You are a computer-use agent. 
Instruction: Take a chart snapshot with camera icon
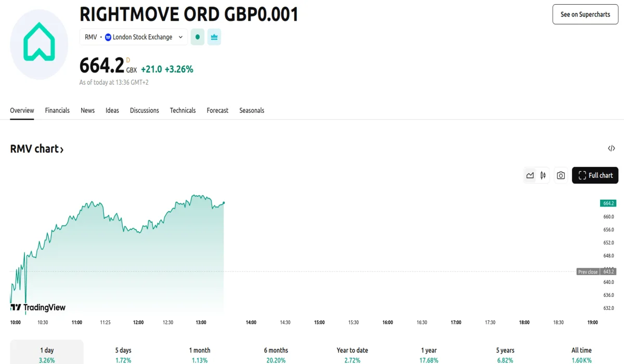(561, 176)
